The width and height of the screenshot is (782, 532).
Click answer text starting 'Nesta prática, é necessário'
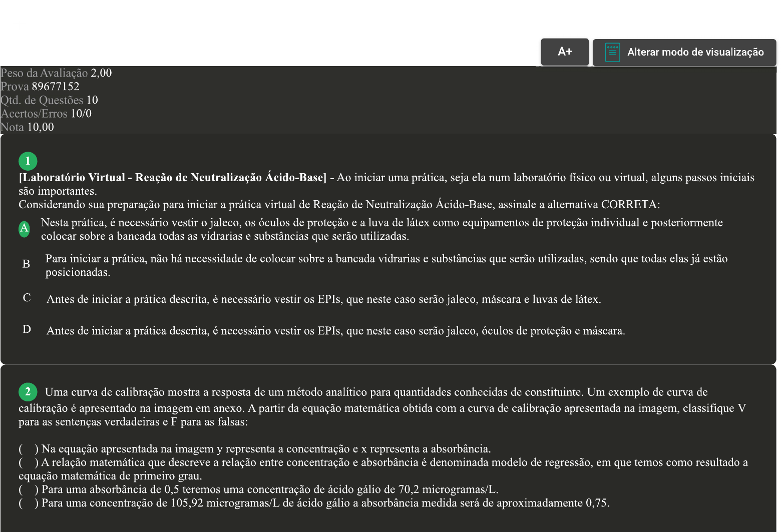(380, 229)
